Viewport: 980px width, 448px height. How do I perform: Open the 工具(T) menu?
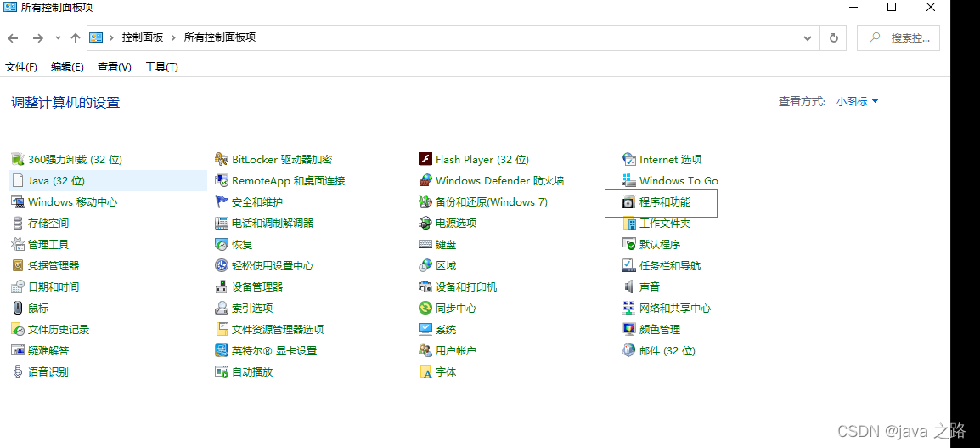click(x=162, y=67)
